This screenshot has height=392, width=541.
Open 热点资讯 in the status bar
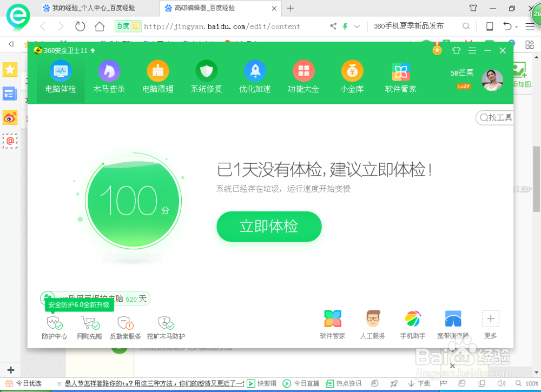(344, 383)
